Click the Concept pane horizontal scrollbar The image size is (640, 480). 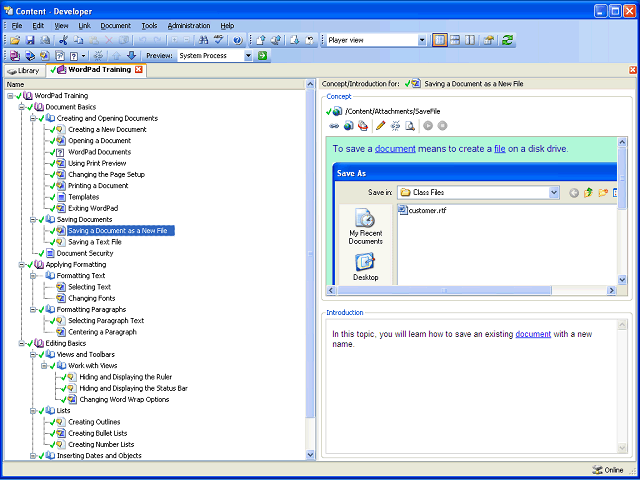point(444,291)
